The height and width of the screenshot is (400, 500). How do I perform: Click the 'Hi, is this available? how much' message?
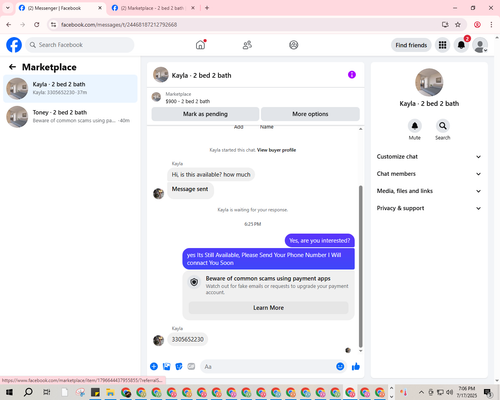click(x=211, y=174)
